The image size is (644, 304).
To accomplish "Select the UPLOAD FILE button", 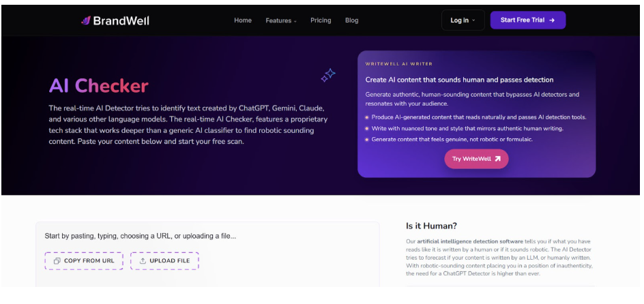I will tap(164, 261).
